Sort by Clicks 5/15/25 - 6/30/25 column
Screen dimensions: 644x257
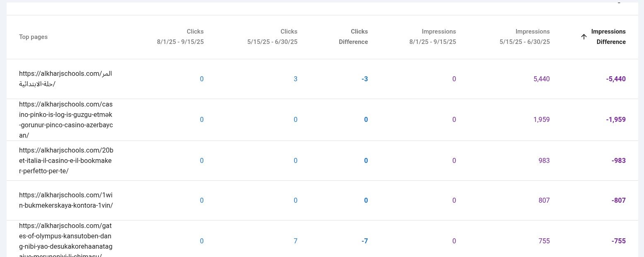tap(272, 37)
